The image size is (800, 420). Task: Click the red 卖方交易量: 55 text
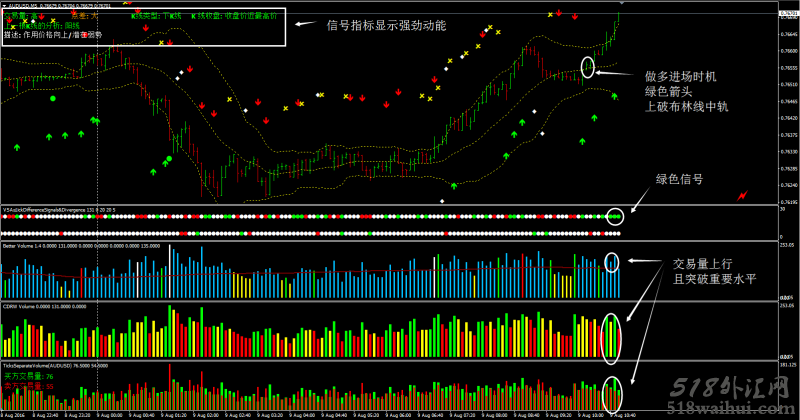[29, 386]
